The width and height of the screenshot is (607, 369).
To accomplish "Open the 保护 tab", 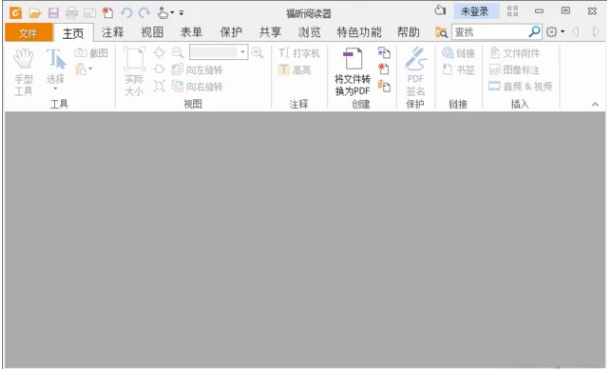I will 231,32.
